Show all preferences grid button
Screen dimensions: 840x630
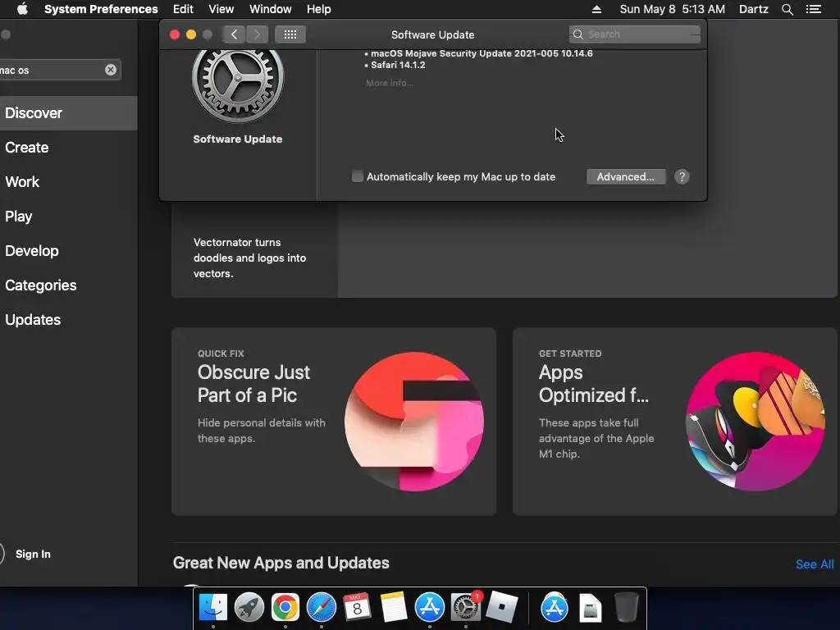[290, 34]
